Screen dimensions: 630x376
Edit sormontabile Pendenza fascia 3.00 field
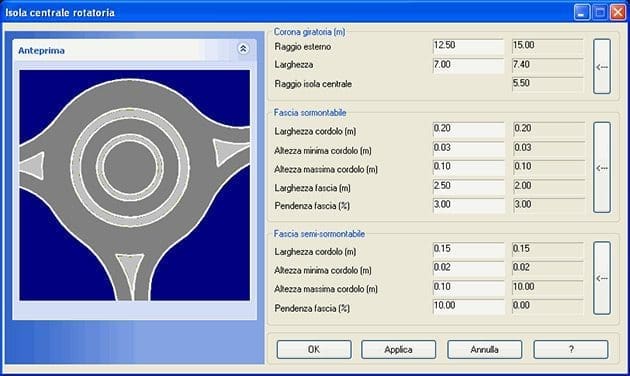(x=469, y=205)
